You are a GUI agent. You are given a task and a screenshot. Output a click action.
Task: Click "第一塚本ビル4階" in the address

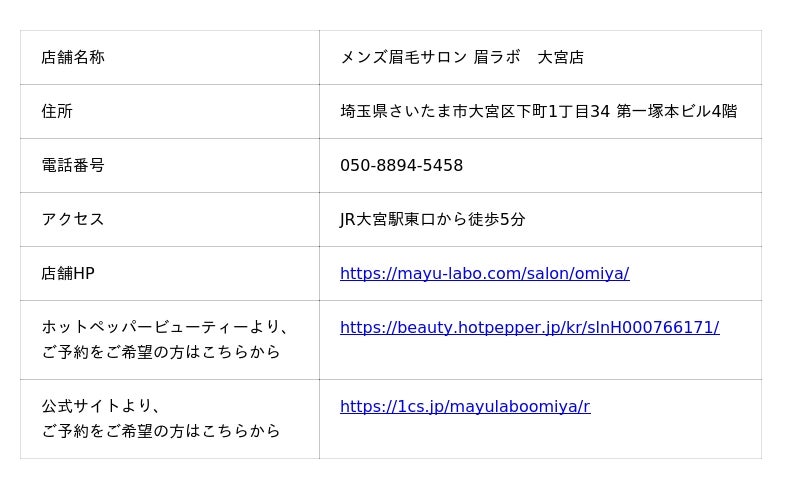tap(676, 111)
